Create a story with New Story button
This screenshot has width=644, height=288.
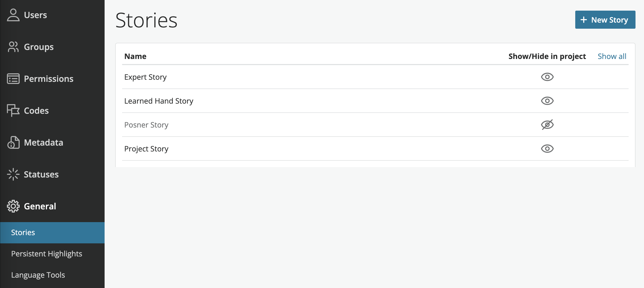point(605,20)
